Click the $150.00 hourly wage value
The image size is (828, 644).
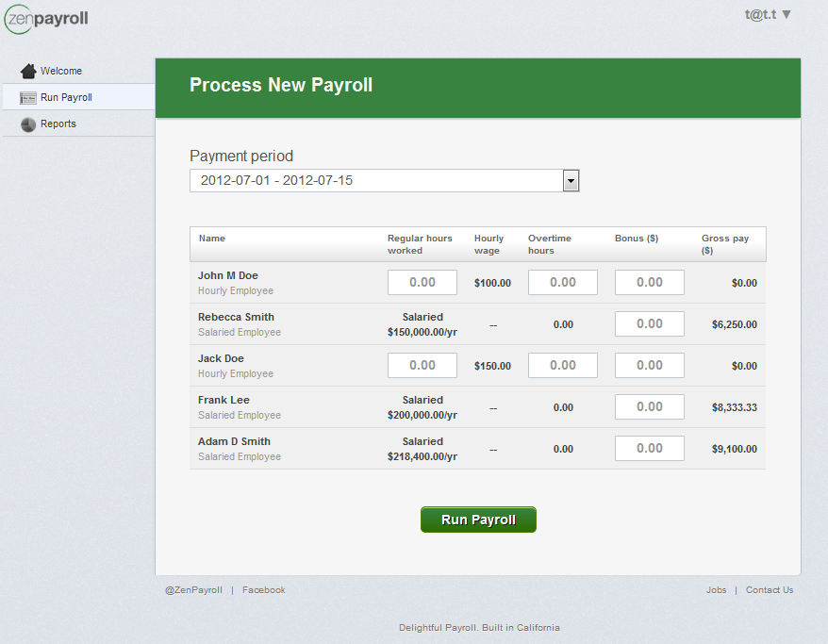tap(492, 366)
